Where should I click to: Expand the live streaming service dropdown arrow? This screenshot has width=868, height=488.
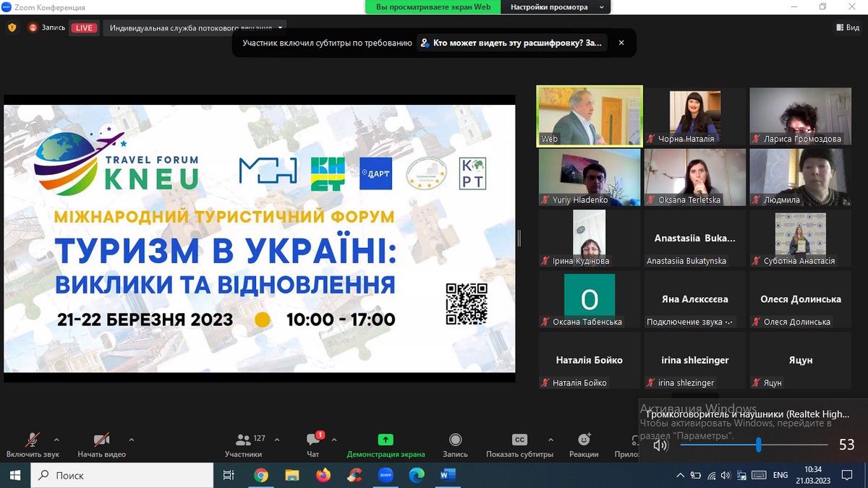281,27
